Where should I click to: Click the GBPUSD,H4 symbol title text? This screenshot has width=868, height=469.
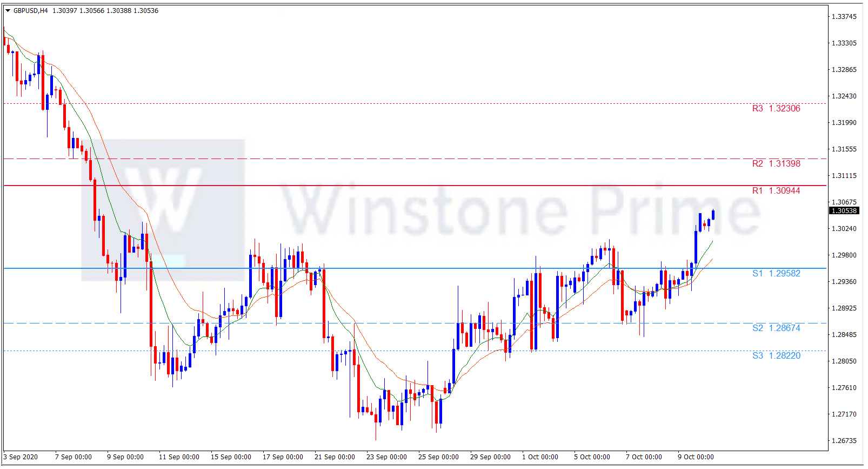(x=31, y=11)
